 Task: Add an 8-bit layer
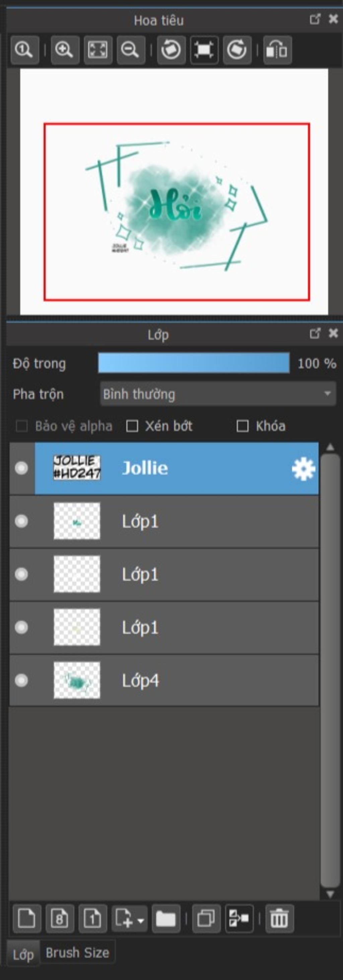coord(60,919)
